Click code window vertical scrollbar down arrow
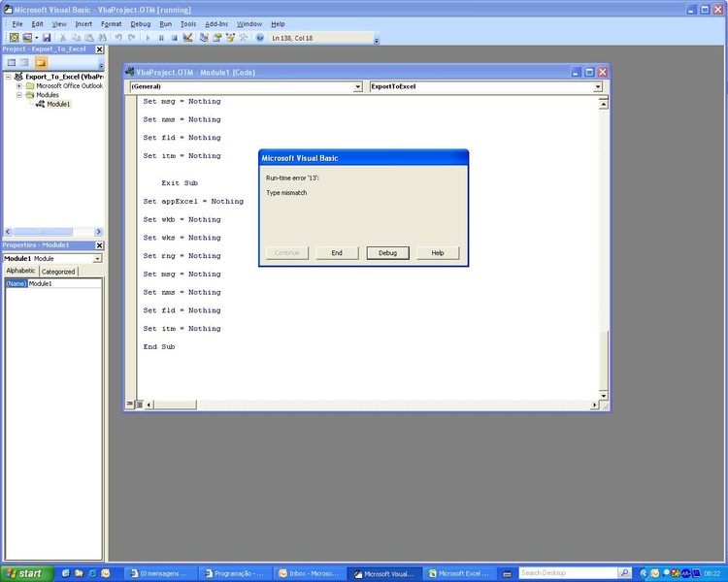This screenshot has height=582, width=728. (603, 396)
